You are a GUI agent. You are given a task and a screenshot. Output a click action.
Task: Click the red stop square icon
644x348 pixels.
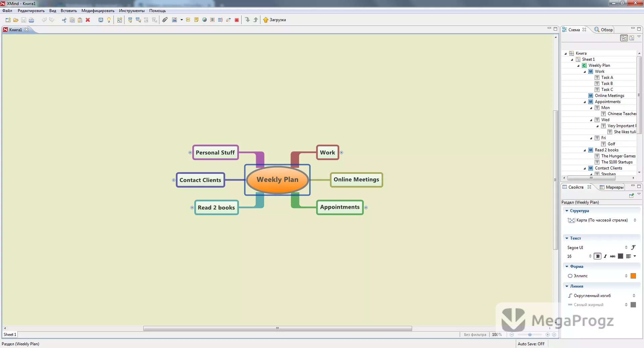237,20
